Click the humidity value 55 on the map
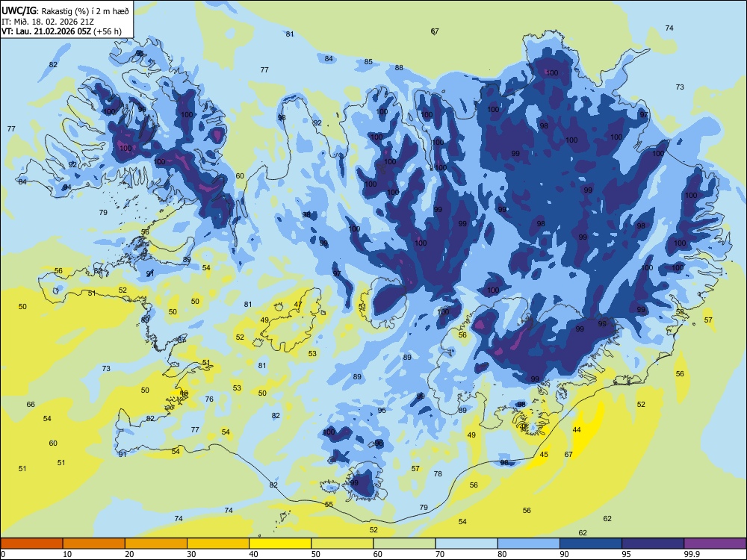The height and width of the screenshot is (560, 747). [329, 504]
